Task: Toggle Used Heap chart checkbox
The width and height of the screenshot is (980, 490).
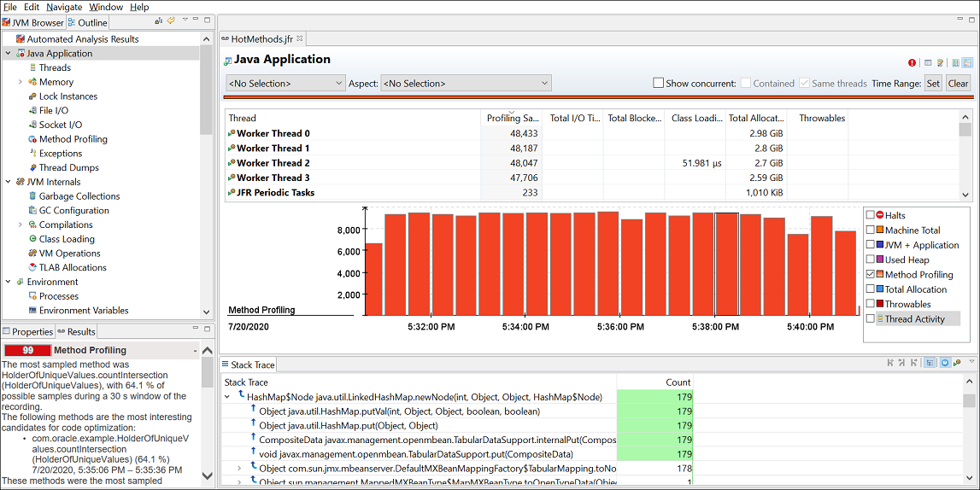Action: tap(870, 260)
